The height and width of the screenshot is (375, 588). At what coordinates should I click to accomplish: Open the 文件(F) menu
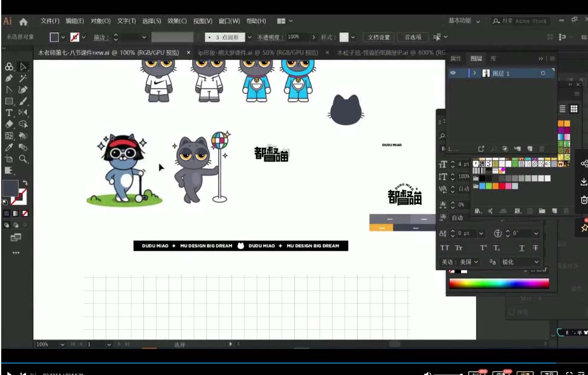pyautogui.click(x=50, y=21)
